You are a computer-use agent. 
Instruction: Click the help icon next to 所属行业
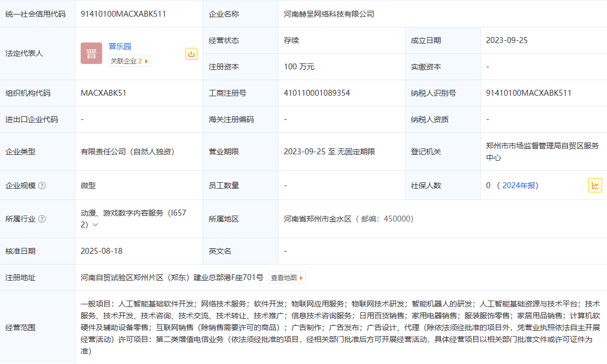tap(42, 219)
